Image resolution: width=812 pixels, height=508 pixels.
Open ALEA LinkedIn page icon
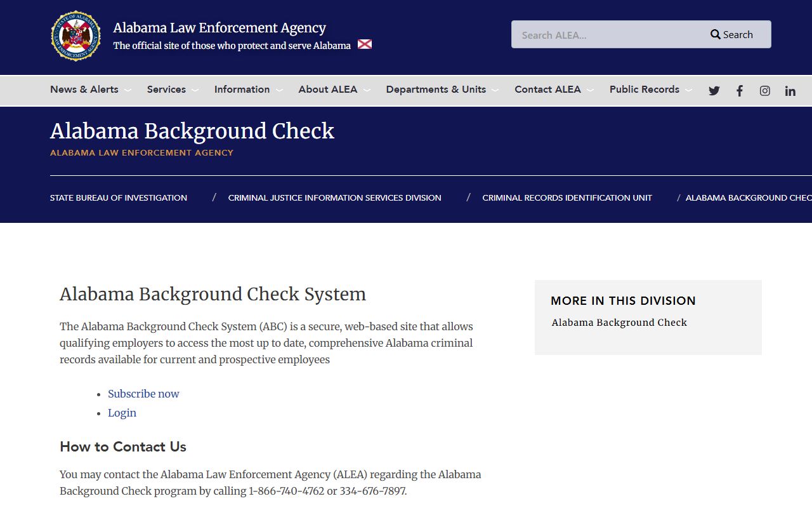[790, 91]
